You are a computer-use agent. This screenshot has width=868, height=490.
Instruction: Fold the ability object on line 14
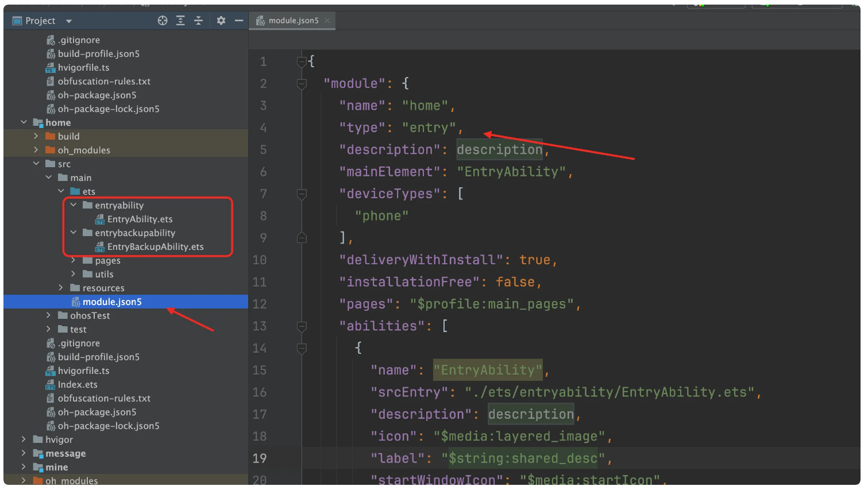click(x=301, y=348)
